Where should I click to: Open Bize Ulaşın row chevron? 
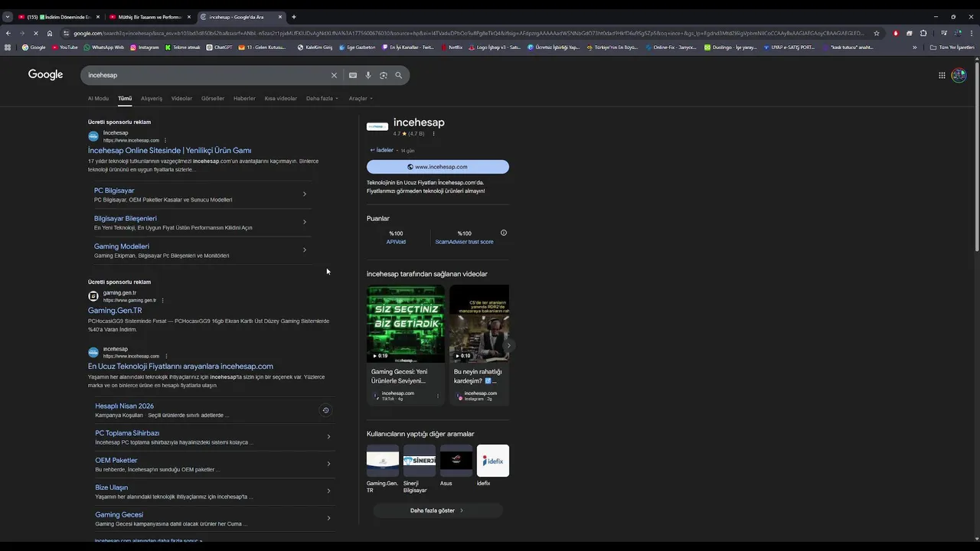pos(328,491)
